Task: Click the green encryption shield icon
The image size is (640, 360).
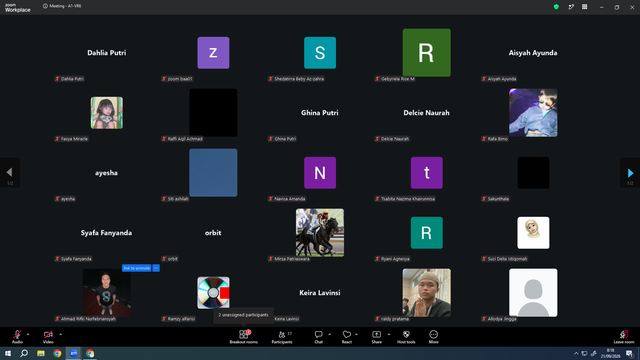Action: (556, 7)
